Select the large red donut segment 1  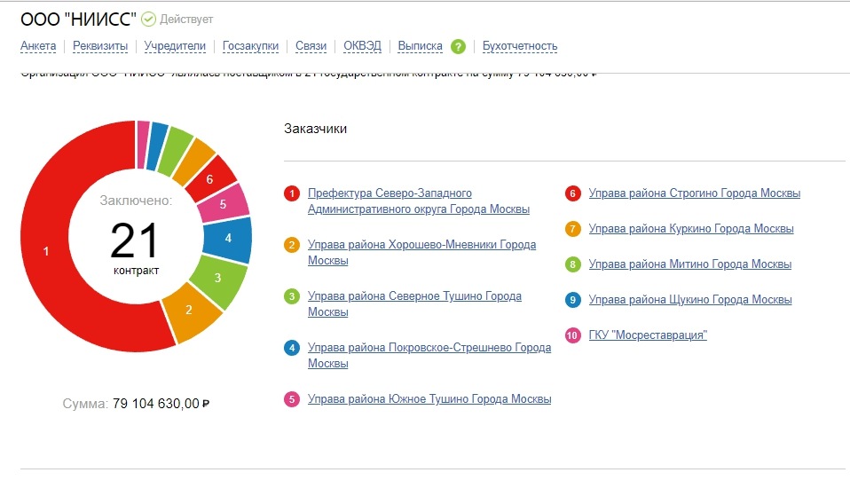click(46, 251)
